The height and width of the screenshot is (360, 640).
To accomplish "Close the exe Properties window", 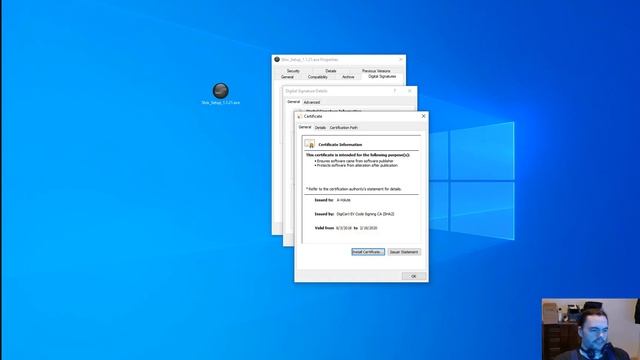I will click(x=401, y=60).
